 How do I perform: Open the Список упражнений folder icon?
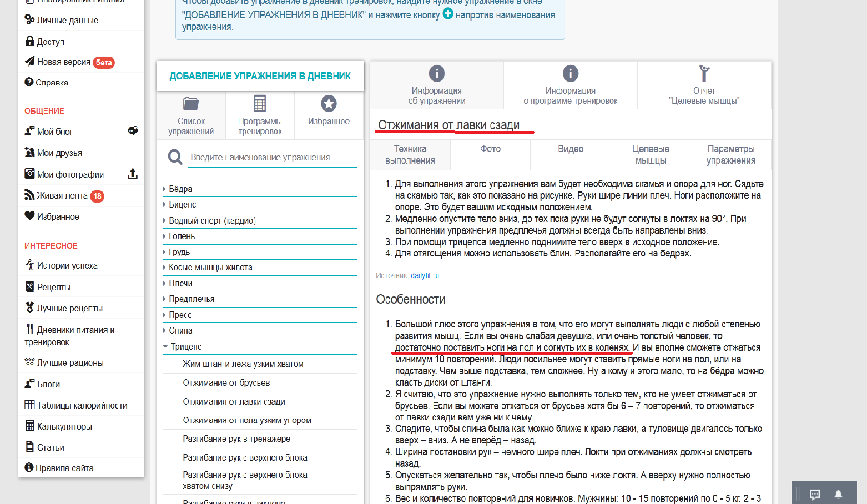point(191,104)
